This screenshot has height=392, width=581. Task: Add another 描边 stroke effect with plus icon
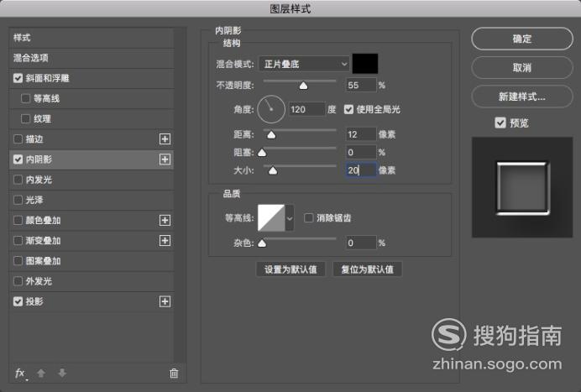[x=165, y=139]
